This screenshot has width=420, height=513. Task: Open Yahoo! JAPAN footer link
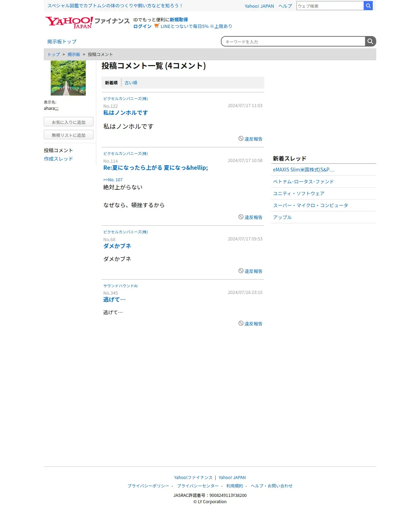coord(232,477)
